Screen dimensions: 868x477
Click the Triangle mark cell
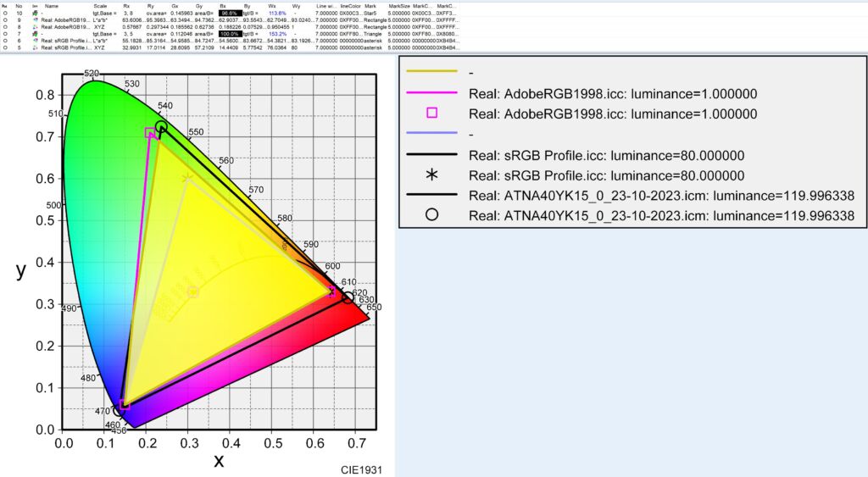tap(373, 34)
